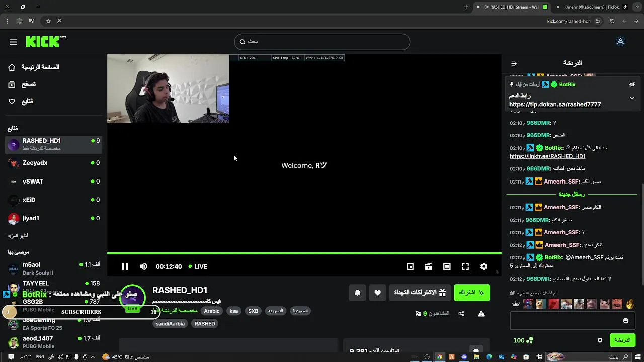
Task: Open vSWAT channel in sidebar
Action: (x=54, y=182)
